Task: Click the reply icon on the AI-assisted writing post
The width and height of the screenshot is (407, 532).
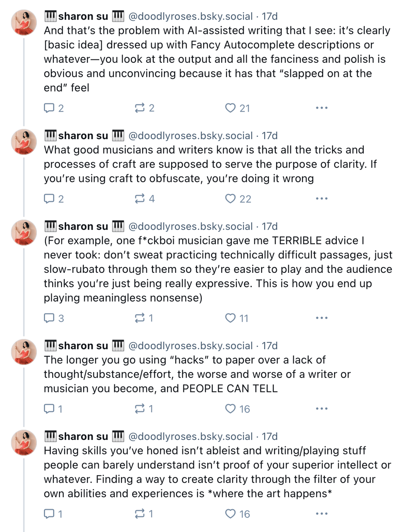Action: pyautogui.click(x=50, y=108)
